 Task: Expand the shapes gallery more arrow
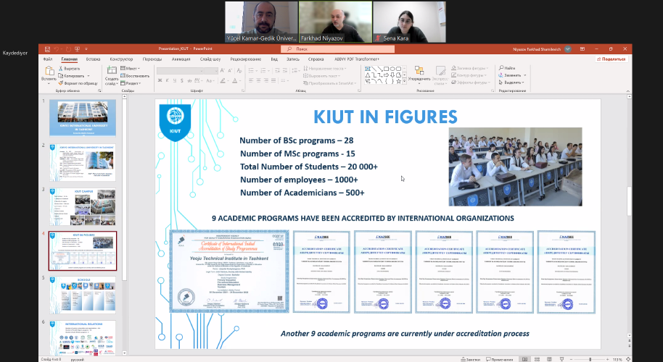[404, 82]
